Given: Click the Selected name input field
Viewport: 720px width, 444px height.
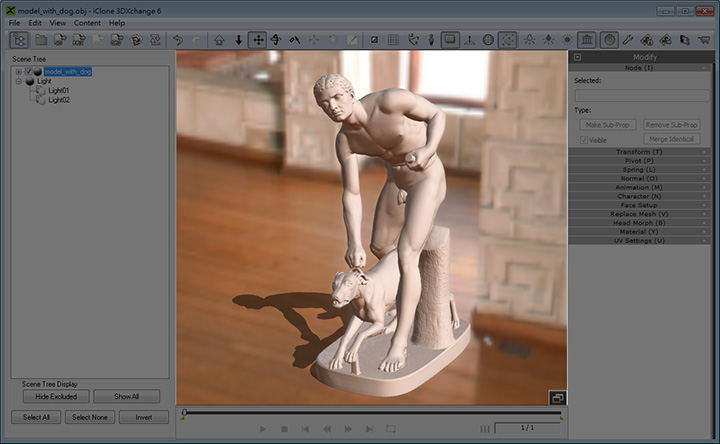Looking at the screenshot, I should pos(641,95).
